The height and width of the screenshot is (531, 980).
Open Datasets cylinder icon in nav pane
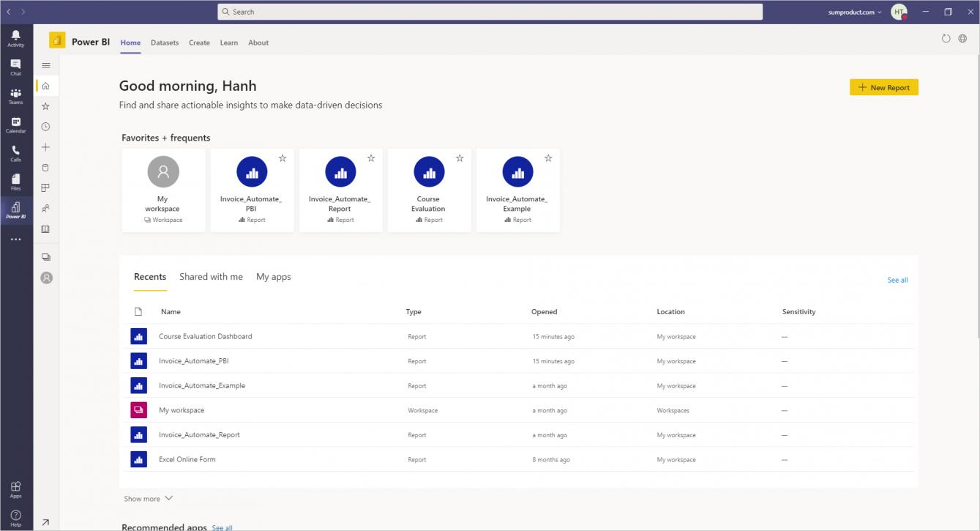tap(46, 168)
